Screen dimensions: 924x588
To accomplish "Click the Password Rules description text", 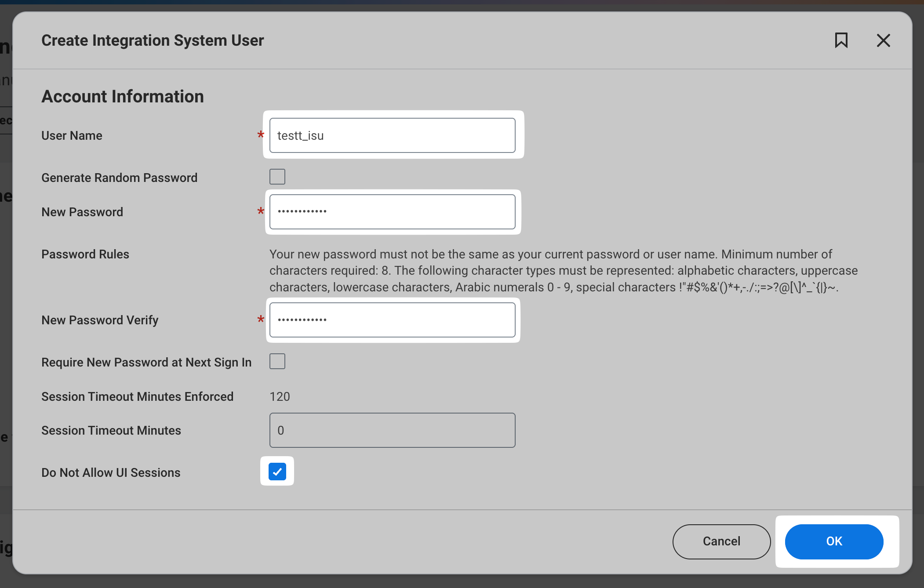I will 563,271.
